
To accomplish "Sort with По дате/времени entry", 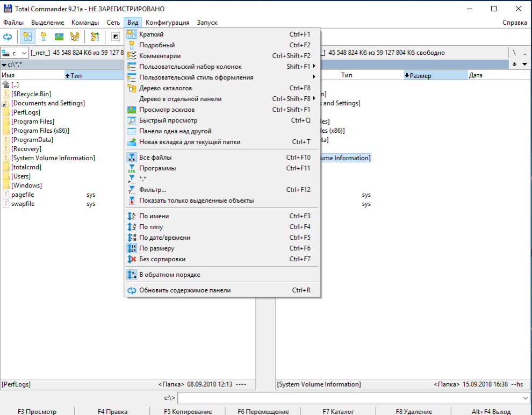I will pos(222,238).
